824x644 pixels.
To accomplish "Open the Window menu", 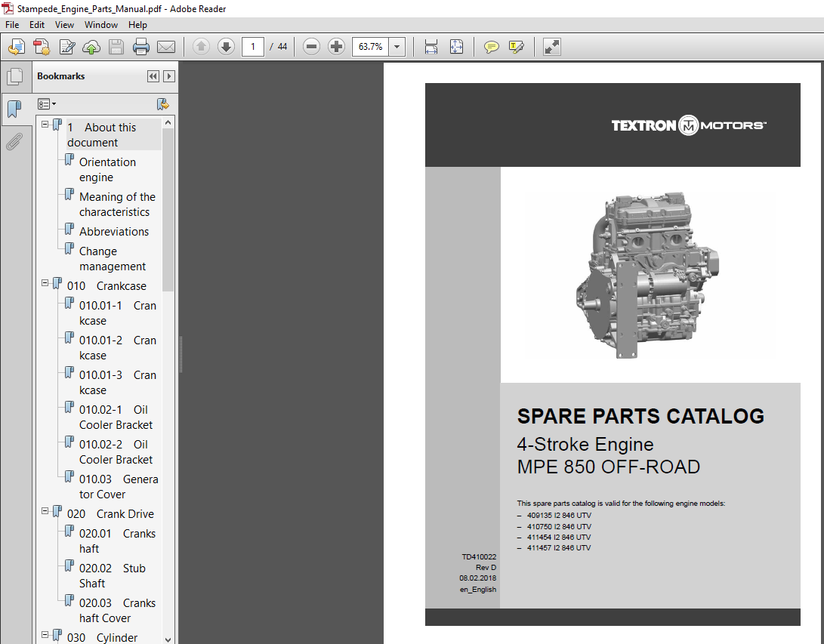I will coord(101,25).
